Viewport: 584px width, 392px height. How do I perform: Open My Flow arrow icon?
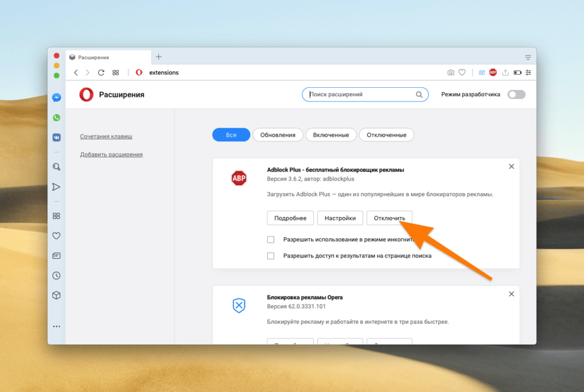pyautogui.click(x=56, y=187)
